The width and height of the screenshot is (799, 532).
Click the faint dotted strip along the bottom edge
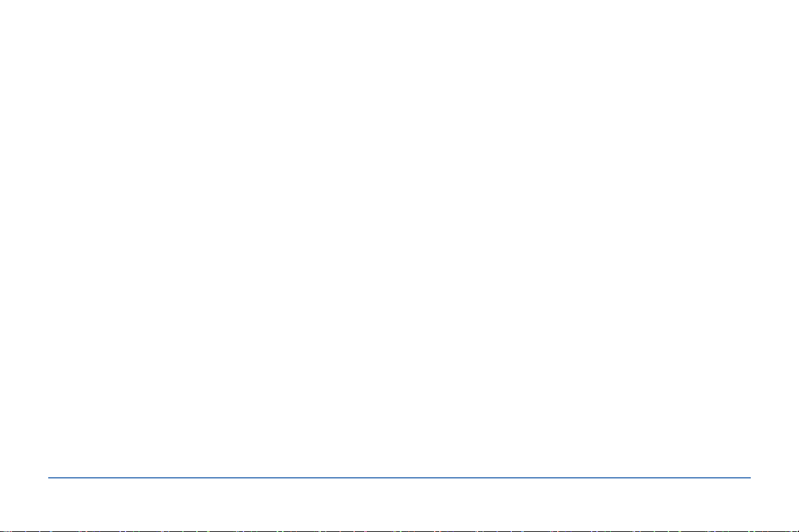click(x=399, y=531)
